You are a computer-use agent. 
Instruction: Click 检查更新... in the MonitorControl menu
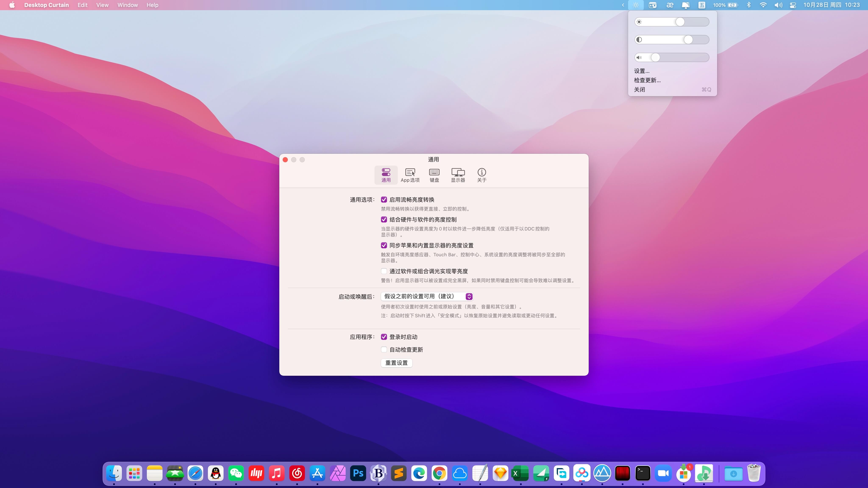pyautogui.click(x=647, y=80)
